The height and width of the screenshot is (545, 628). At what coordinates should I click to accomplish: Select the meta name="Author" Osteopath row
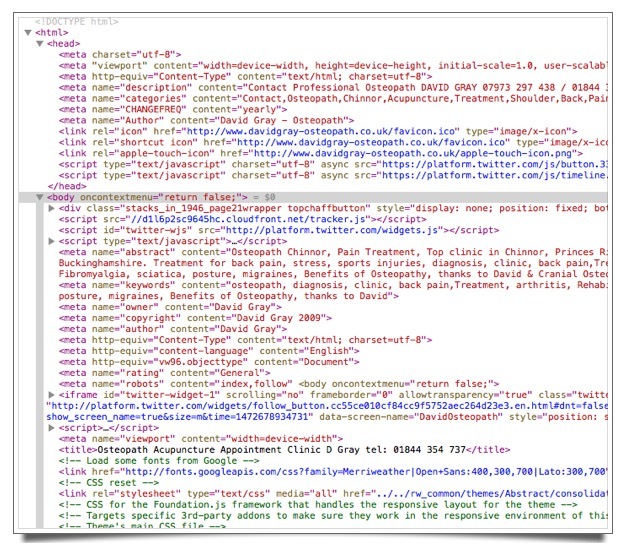click(206, 121)
